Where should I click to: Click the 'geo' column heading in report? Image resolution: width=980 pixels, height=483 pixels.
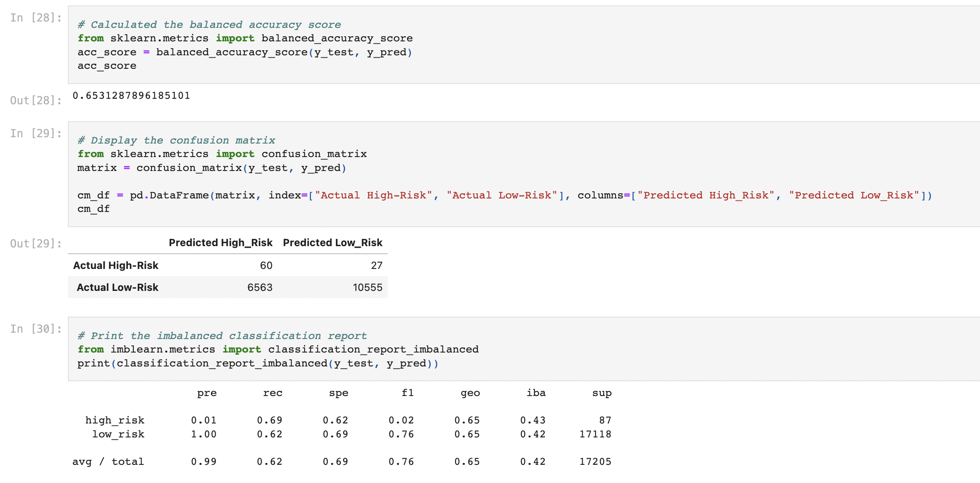(x=470, y=393)
